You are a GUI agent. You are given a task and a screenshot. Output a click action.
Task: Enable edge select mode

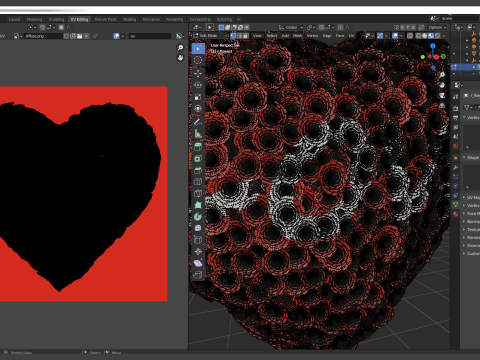click(x=239, y=36)
